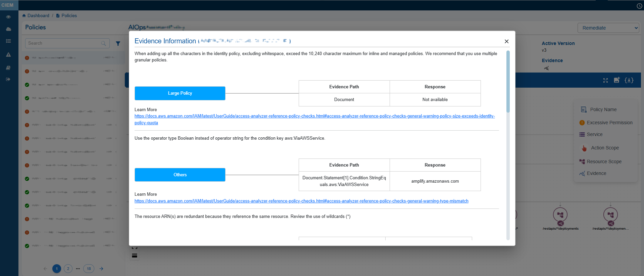Image resolution: width=644 pixels, height=276 pixels.
Task: Click the warning triangle sidebar icon
Action: [8, 55]
